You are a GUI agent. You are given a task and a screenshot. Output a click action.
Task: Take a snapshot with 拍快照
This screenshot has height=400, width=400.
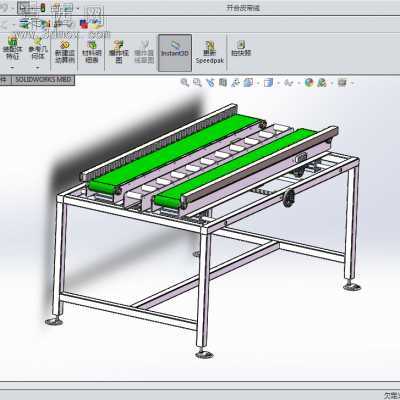click(241, 49)
